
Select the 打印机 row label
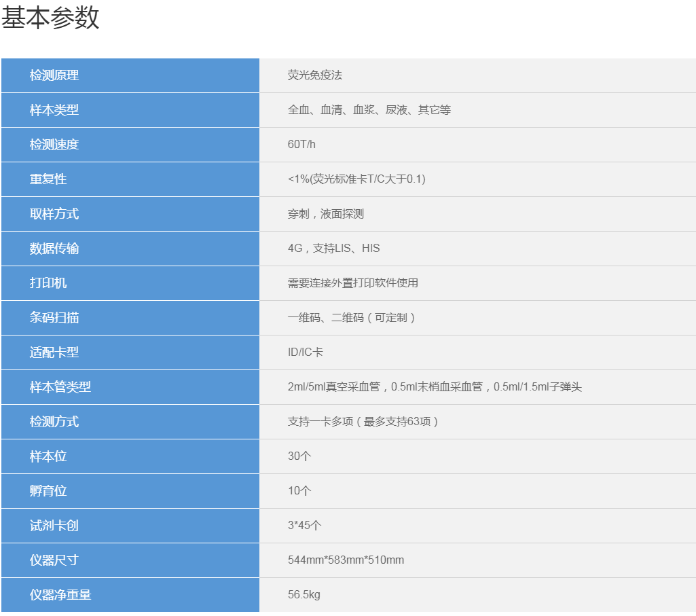point(130,283)
